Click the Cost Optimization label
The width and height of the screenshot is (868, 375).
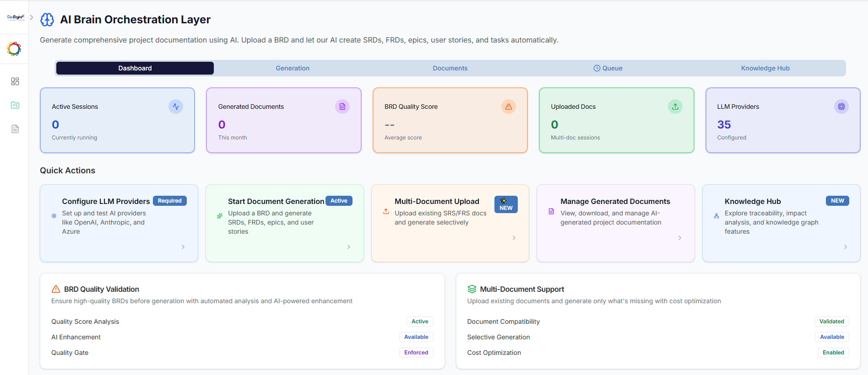click(494, 353)
